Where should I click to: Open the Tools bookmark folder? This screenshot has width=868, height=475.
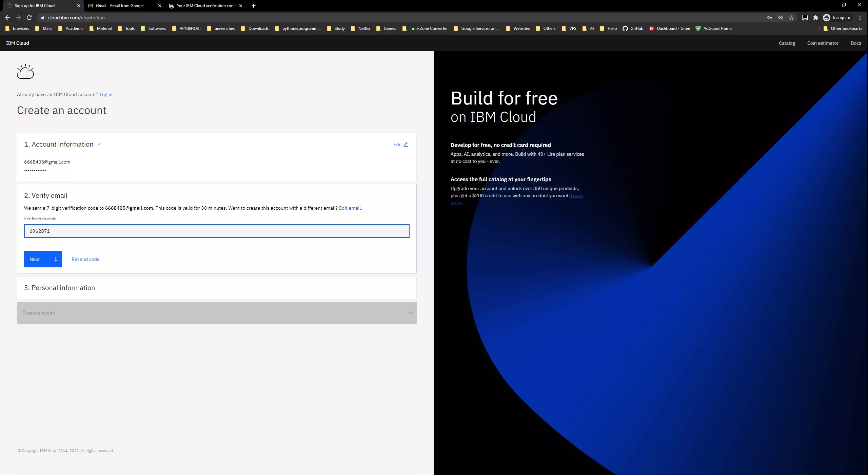pyautogui.click(x=126, y=28)
